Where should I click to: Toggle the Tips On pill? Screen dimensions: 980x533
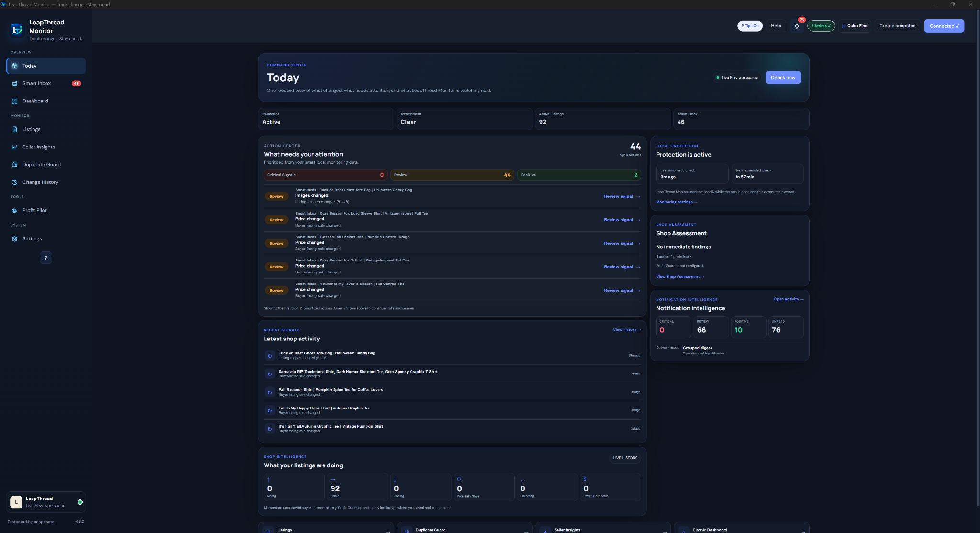point(750,26)
